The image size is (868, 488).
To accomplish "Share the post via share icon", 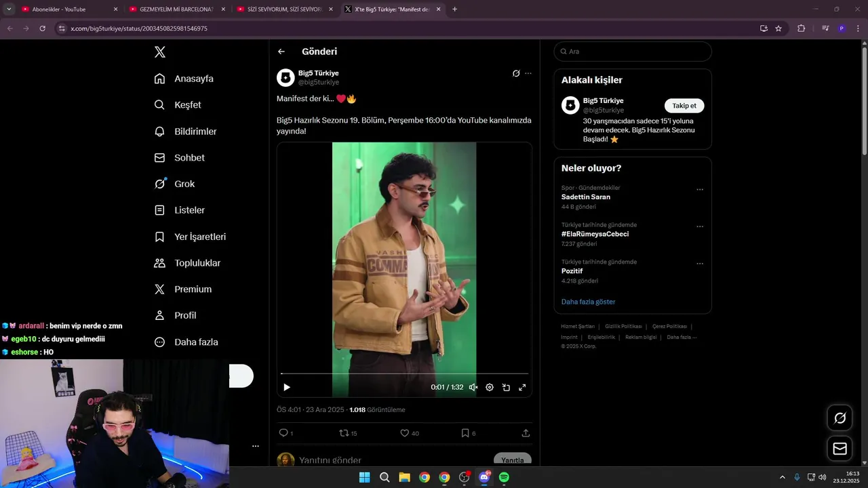I will [x=526, y=433].
